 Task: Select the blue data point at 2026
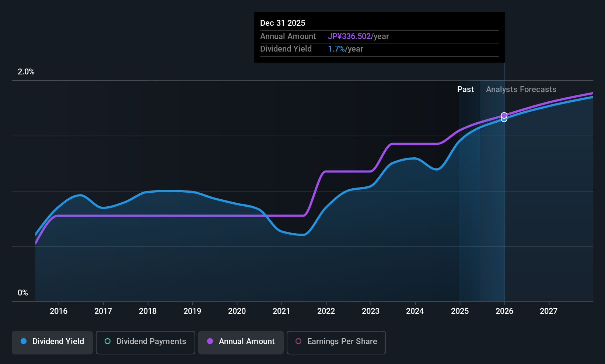point(504,119)
